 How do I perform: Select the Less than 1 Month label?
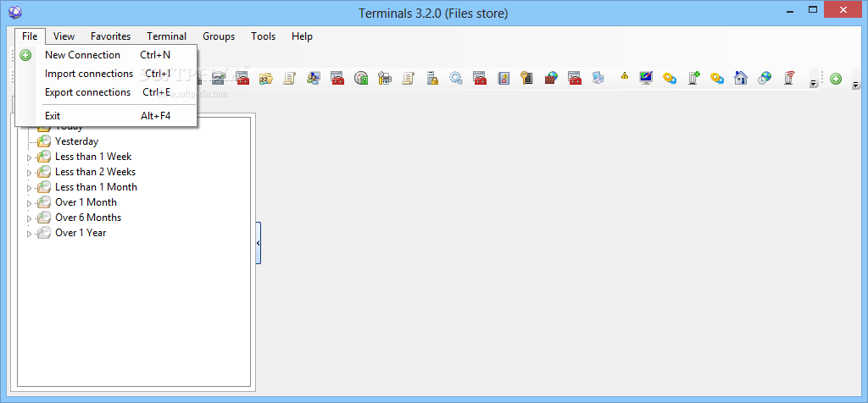97,187
